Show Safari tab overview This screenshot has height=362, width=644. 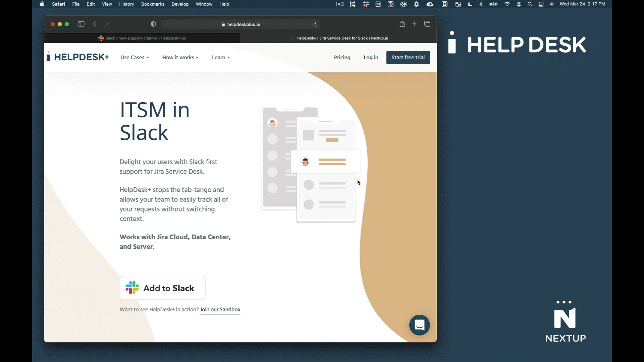pyautogui.click(x=427, y=24)
